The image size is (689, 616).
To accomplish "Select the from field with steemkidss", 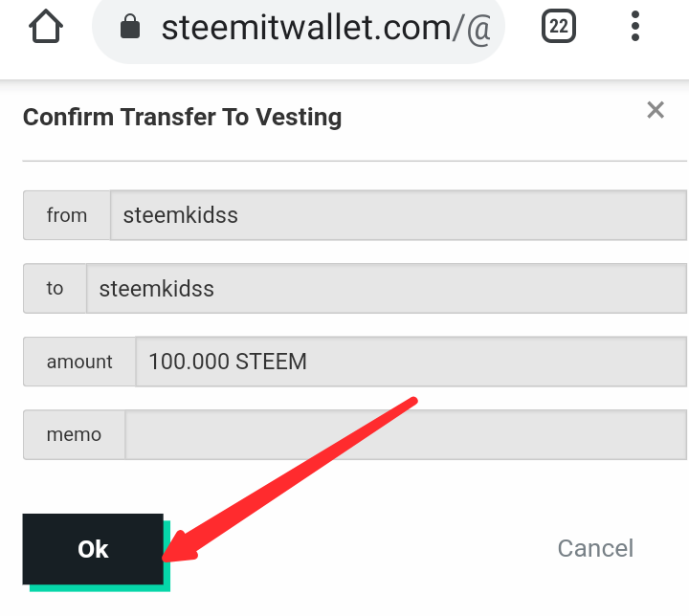I will [398, 215].
